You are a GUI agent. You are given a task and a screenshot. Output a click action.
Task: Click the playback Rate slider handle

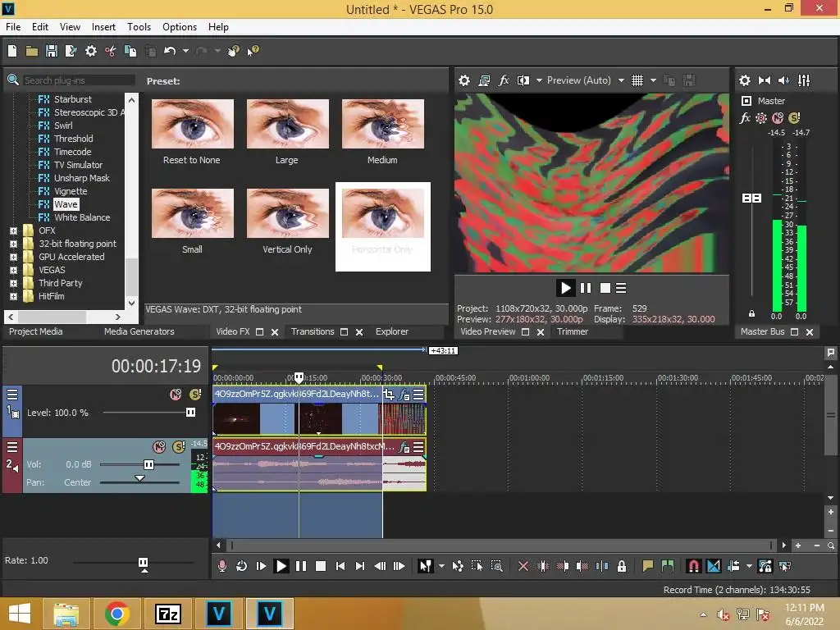143,563
